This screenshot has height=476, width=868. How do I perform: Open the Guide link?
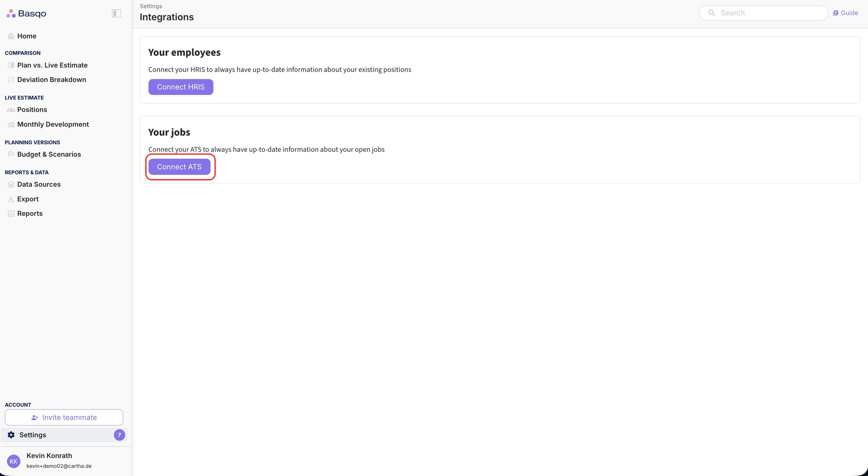tap(845, 13)
